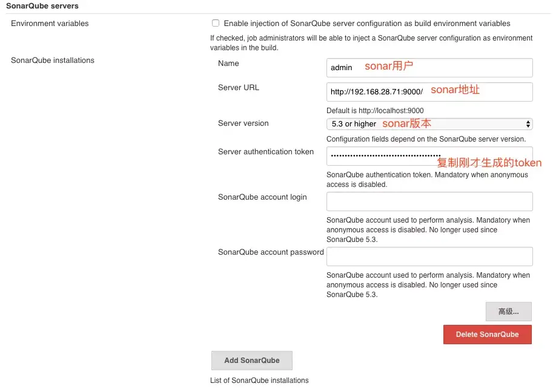Focus the Server URL input field
This screenshot has width=553, height=392.
[x=429, y=92]
